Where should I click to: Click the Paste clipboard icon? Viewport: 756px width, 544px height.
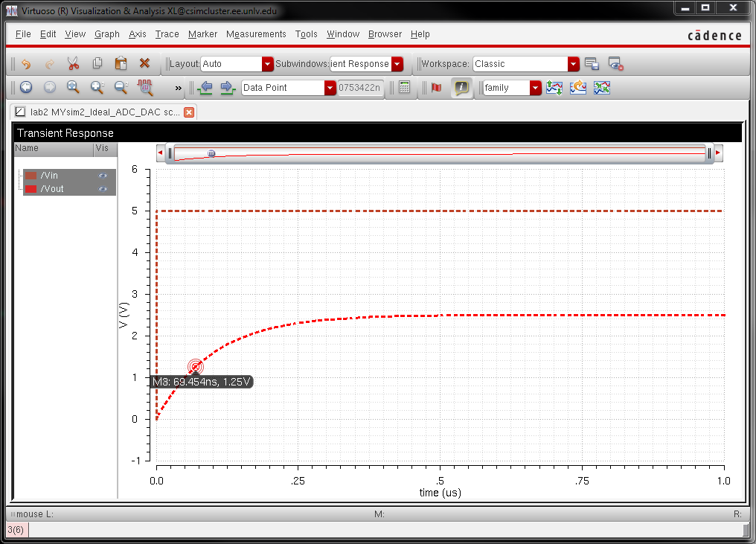121,64
